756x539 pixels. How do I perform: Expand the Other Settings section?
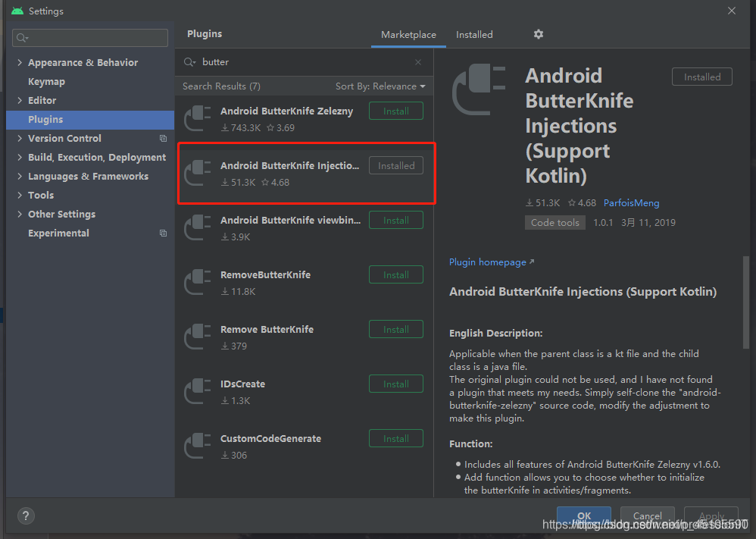point(20,215)
